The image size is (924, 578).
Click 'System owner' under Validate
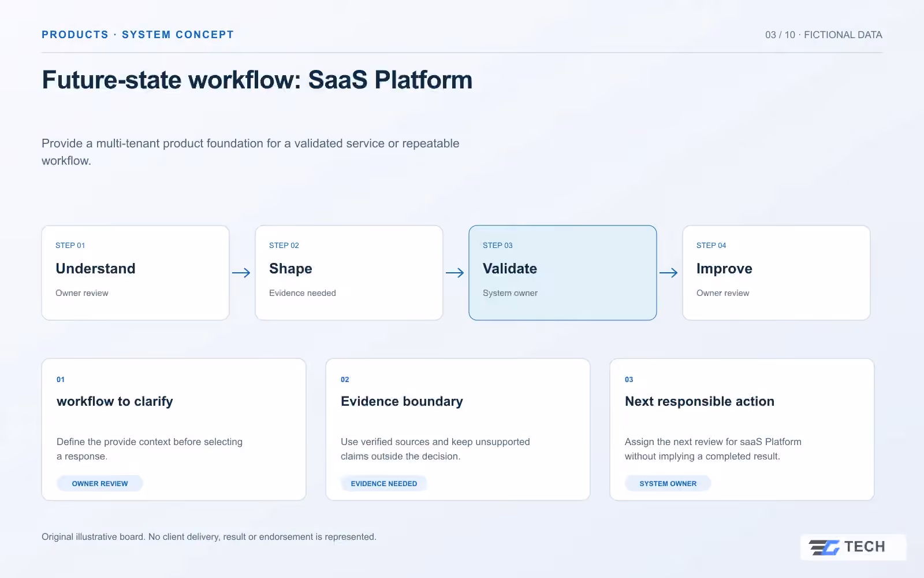tap(510, 293)
